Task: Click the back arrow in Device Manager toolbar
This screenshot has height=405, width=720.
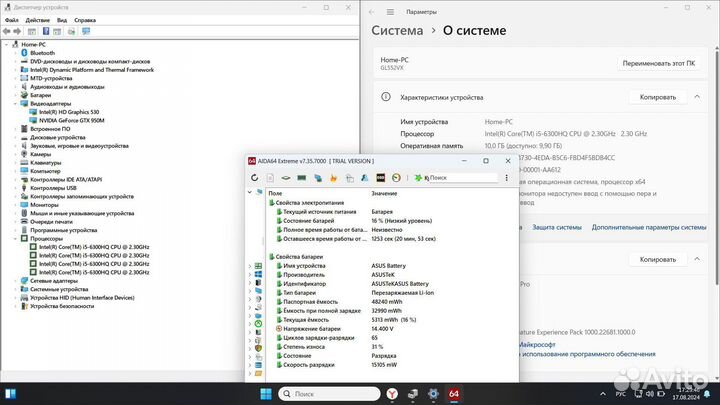Action: (x=7, y=32)
